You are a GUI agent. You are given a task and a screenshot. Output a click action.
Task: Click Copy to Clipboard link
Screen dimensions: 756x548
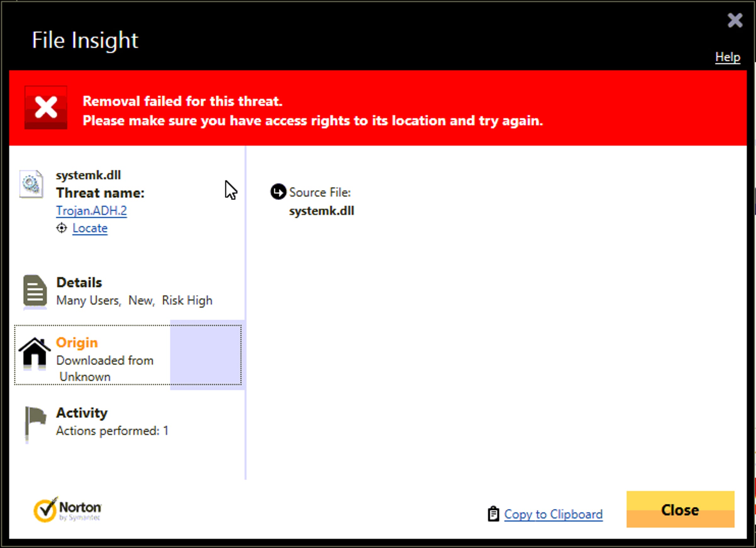(x=553, y=514)
